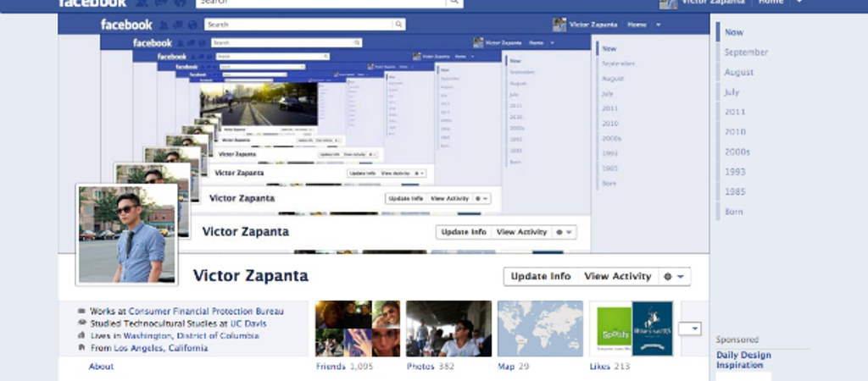Image resolution: width=868 pixels, height=381 pixels.
Task: Click the largest Update Info button
Action: 540,277
